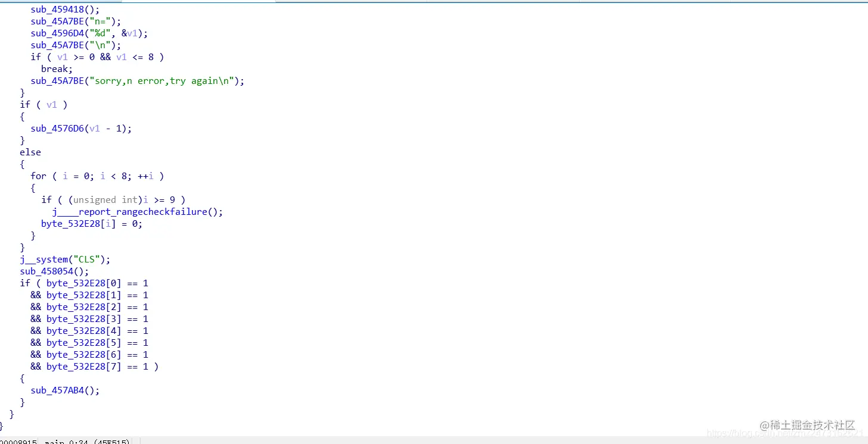Click the v1 <= 8 condition

(135, 57)
